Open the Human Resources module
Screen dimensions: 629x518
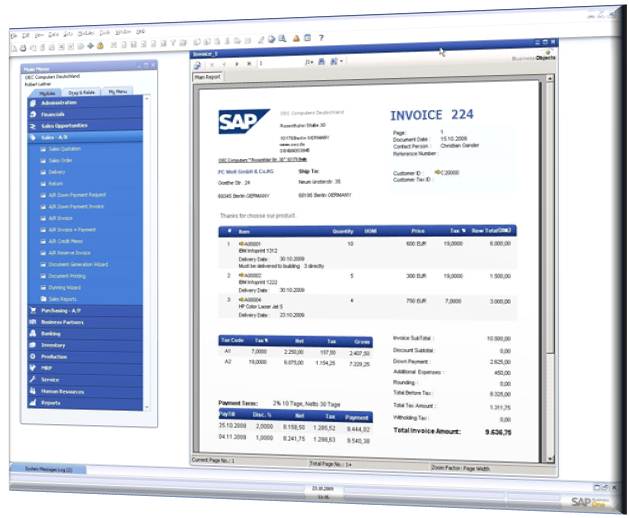click(85, 392)
